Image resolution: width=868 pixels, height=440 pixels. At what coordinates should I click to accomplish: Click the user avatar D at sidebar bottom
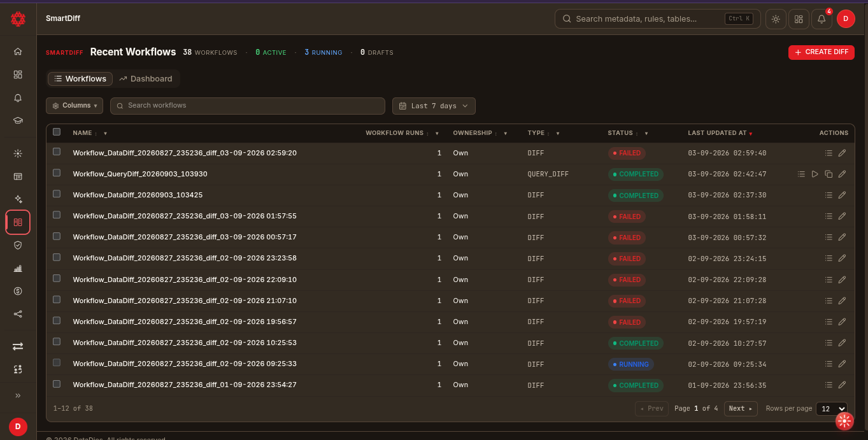tap(18, 427)
